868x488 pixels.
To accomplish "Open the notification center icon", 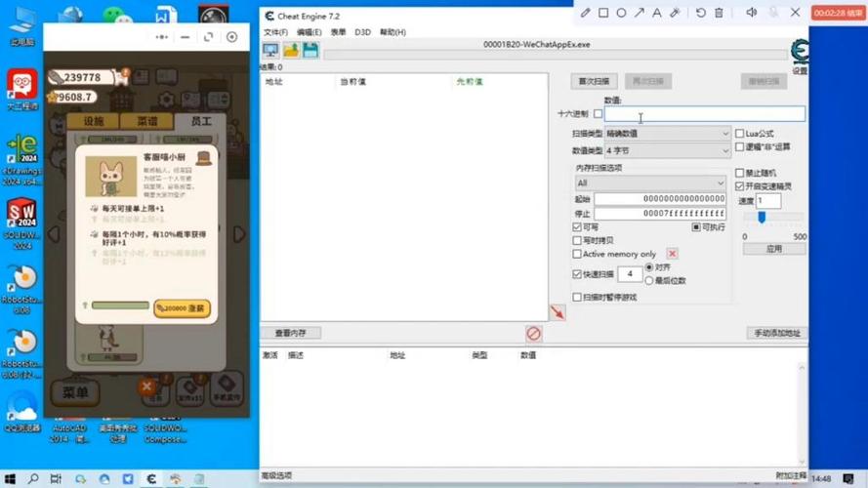I will coord(848,478).
